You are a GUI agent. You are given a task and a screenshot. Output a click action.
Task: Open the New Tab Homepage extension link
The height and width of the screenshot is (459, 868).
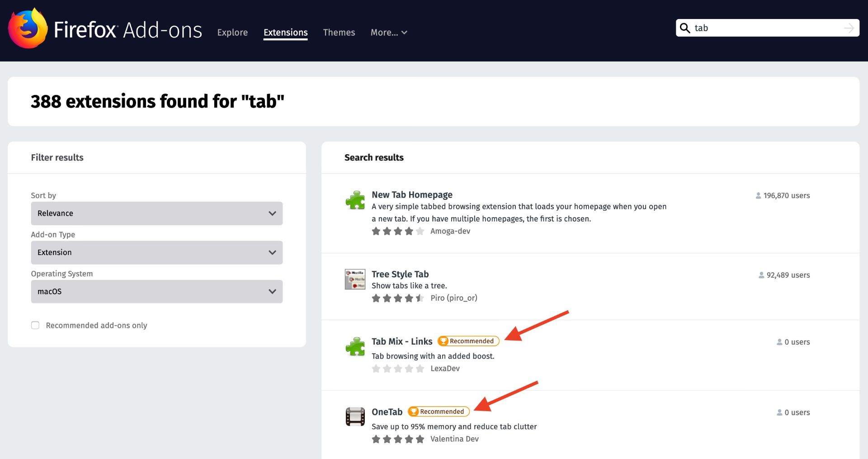(411, 194)
